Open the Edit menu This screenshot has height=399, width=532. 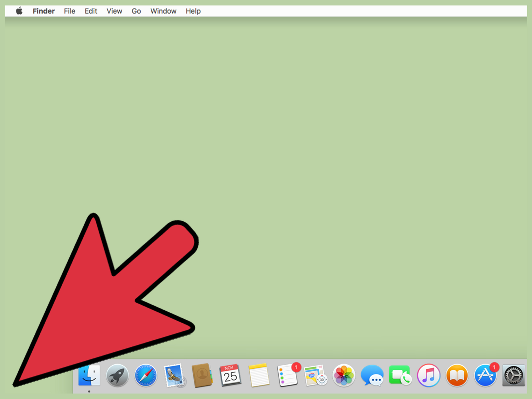point(91,11)
